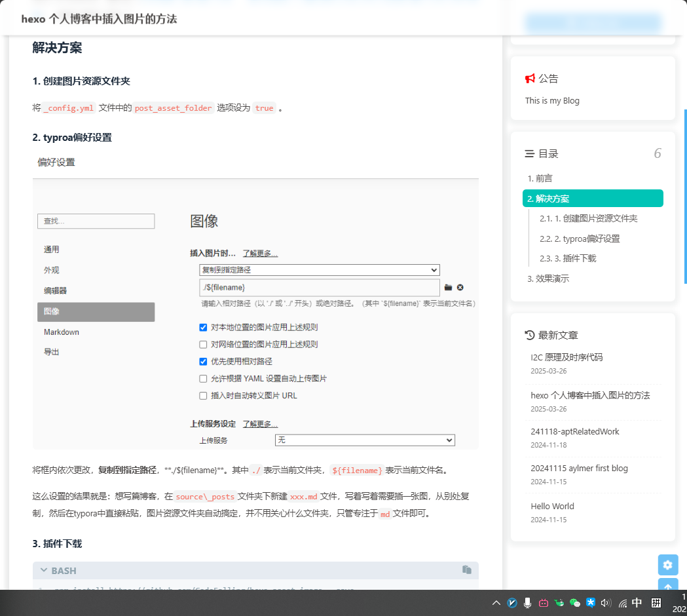Uncheck 对本地位置的图片应用上述规则 checkbox
Viewport: 687px width, 616px height.
[203, 328]
